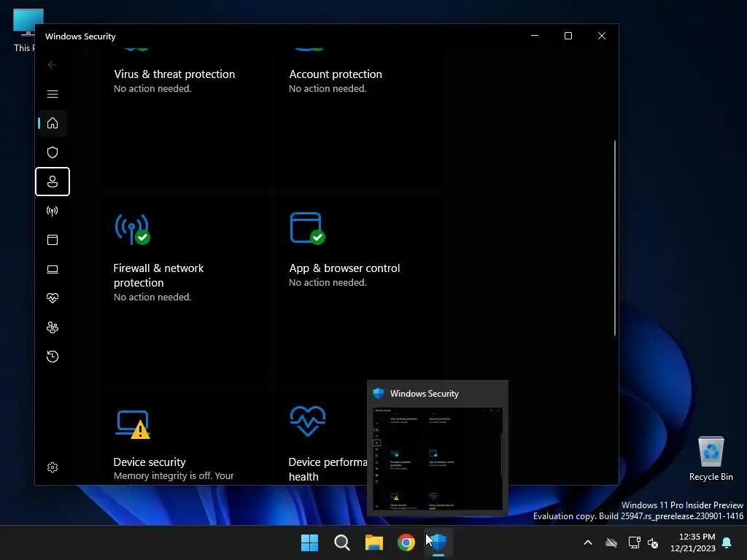Select the Home icon in sidebar
The height and width of the screenshot is (560, 747).
[x=53, y=123]
